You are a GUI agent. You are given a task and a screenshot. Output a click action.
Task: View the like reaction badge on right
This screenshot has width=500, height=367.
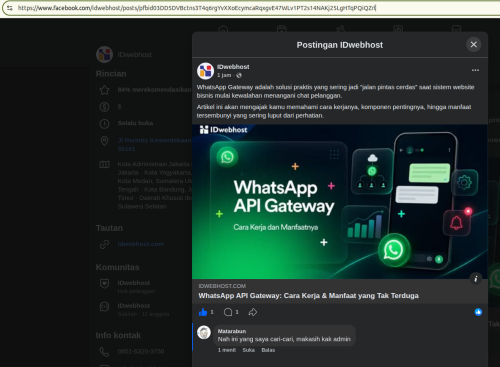pos(478,312)
